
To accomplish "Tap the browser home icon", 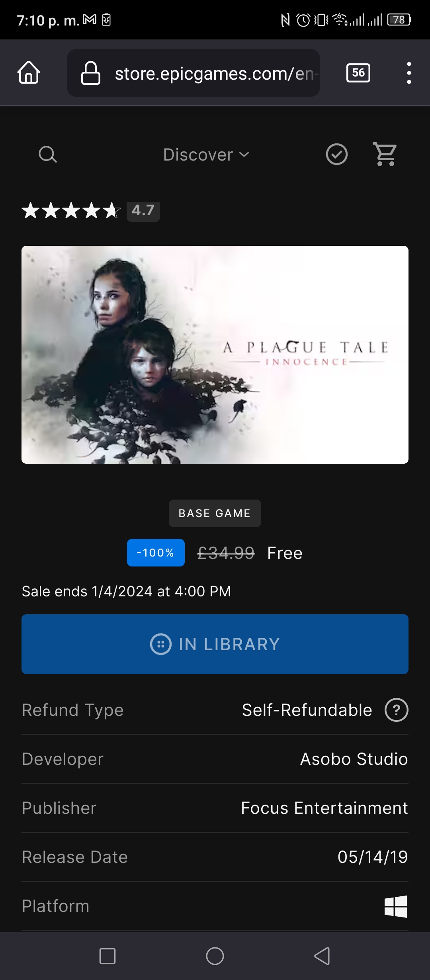I will coord(29,73).
